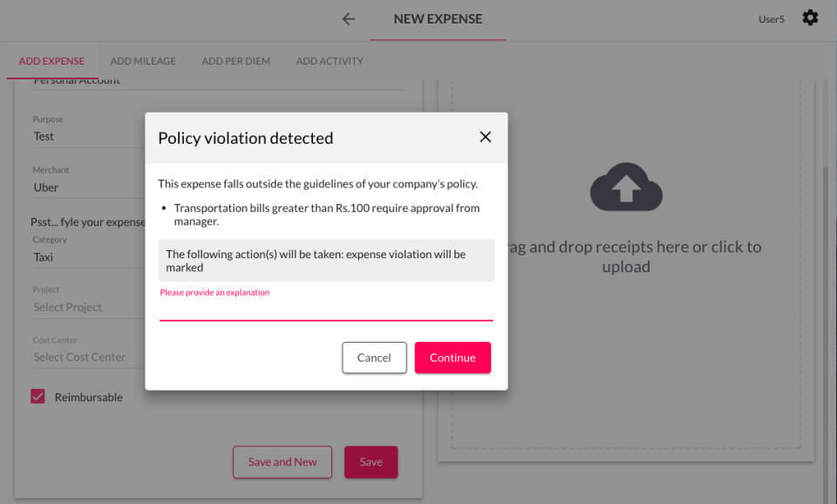Viewport: 837px width, 504px height.
Task: Open the Select Cost Center dropdown
Action: tap(78, 357)
